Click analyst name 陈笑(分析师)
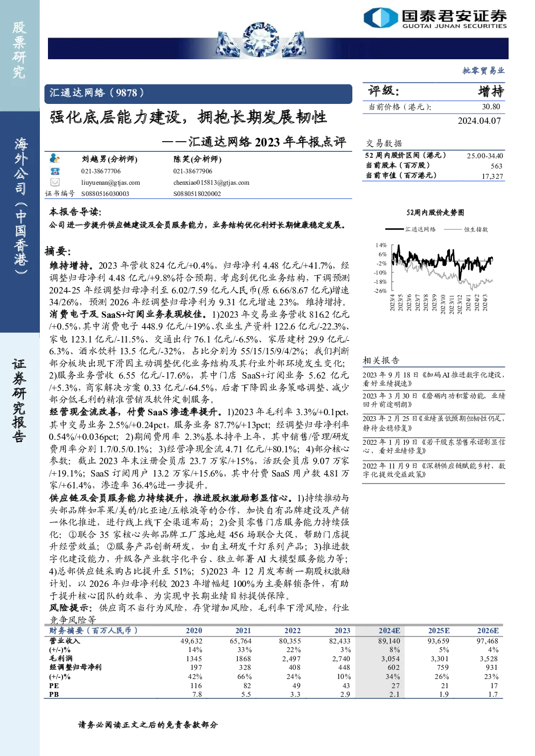 (x=197, y=159)
